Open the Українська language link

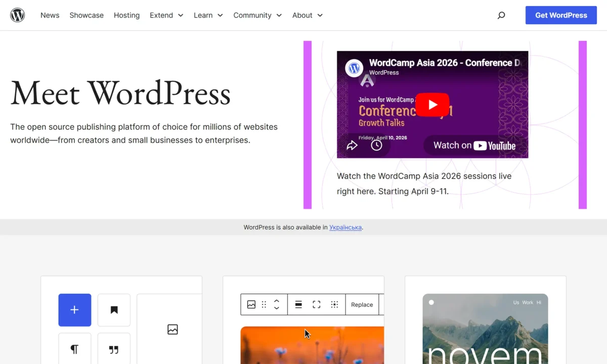click(x=345, y=227)
